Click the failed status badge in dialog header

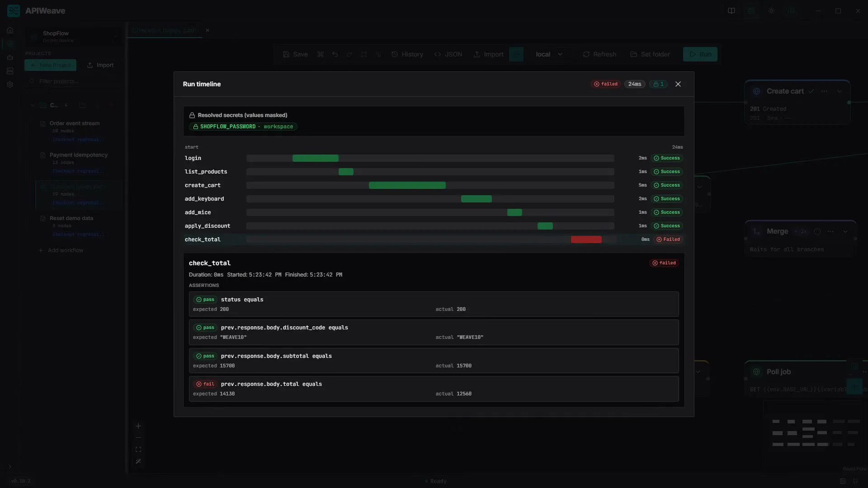point(606,84)
